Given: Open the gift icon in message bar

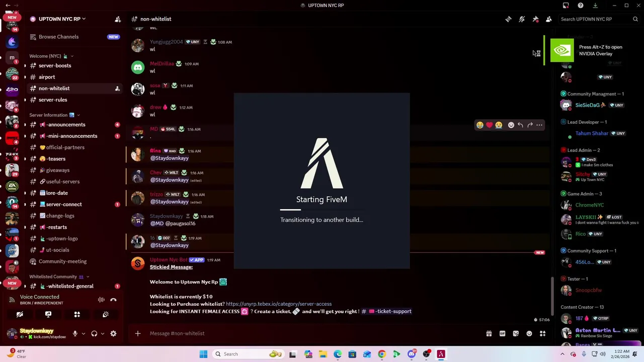Looking at the screenshot, I should point(489,333).
